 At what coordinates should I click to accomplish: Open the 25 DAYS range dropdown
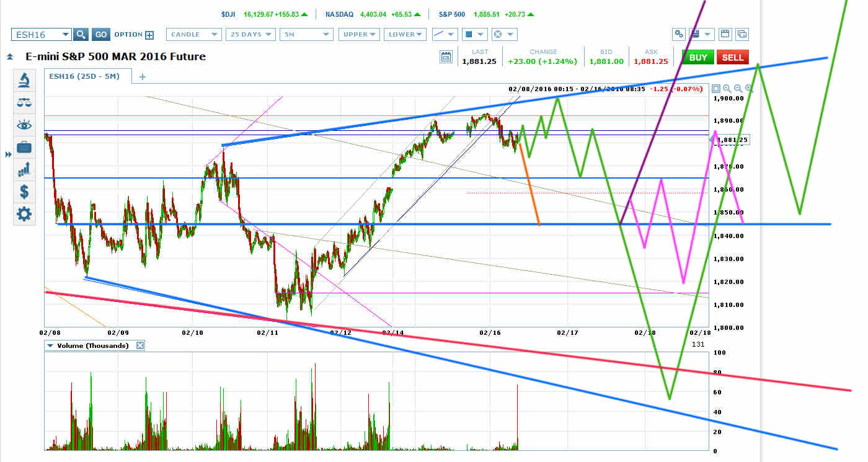tap(250, 35)
